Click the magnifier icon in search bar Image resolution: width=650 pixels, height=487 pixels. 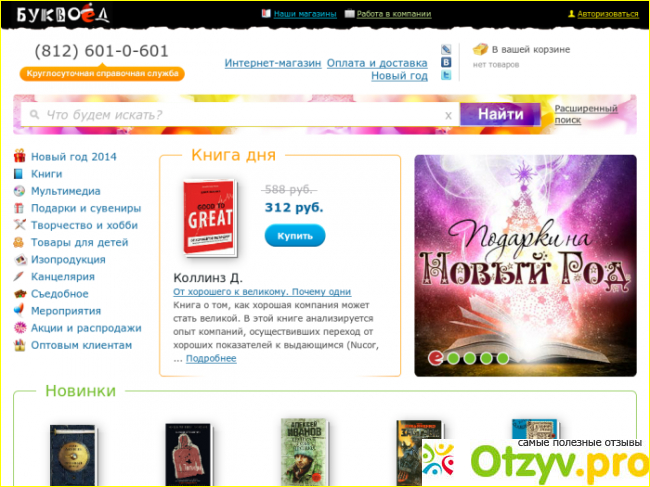(35, 115)
